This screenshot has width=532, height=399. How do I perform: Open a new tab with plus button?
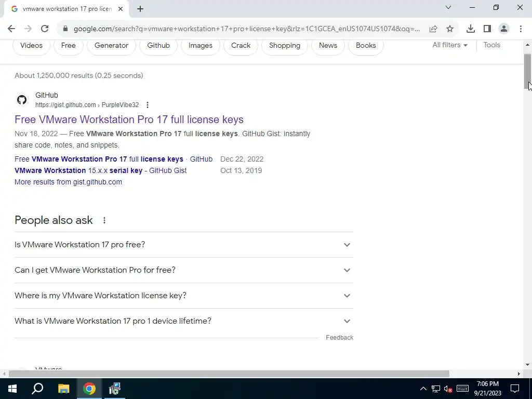pos(140,9)
